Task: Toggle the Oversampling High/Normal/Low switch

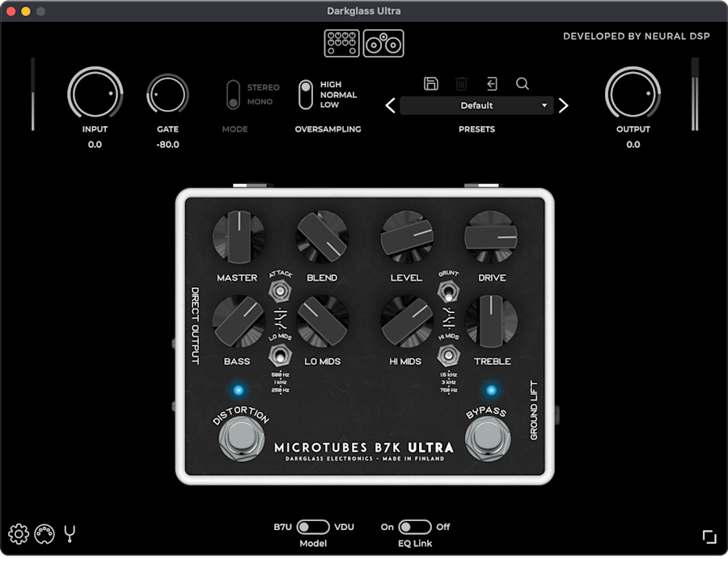Action: click(x=305, y=95)
